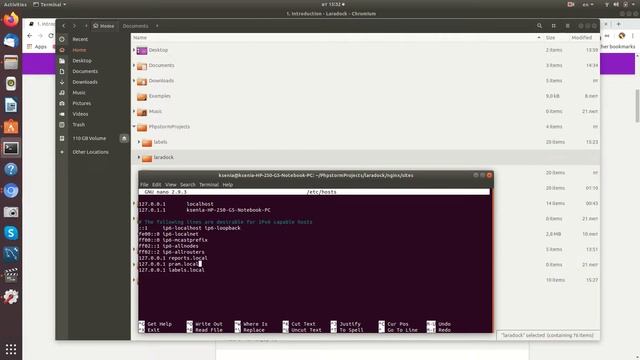Viewport: 640px width, 360px height.
Task: Open the Files app in the dock
Action: coord(11,62)
